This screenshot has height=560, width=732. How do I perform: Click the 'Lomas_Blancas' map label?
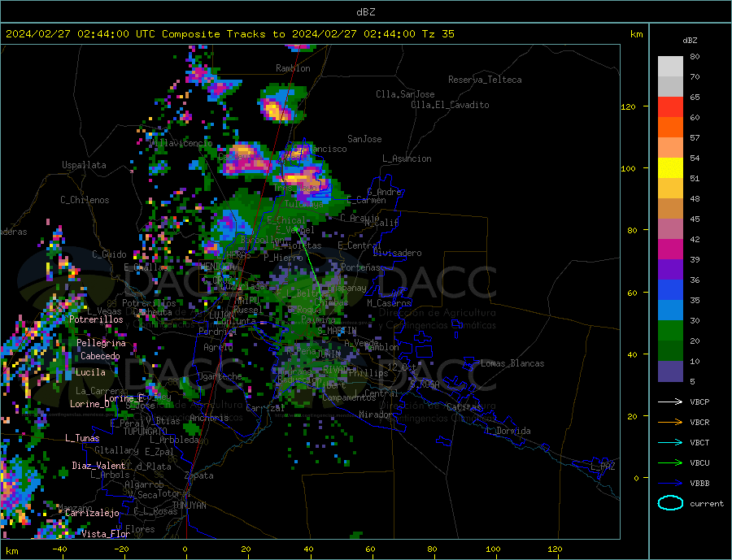click(x=512, y=363)
